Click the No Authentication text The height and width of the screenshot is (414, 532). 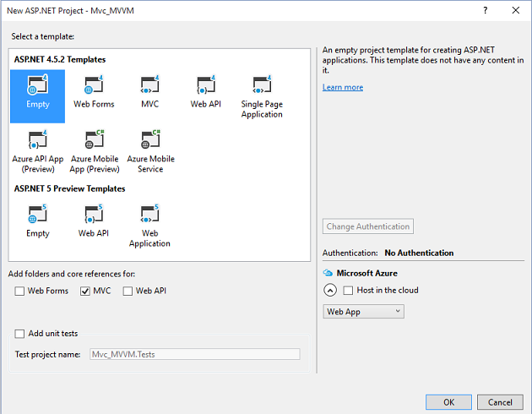click(419, 253)
